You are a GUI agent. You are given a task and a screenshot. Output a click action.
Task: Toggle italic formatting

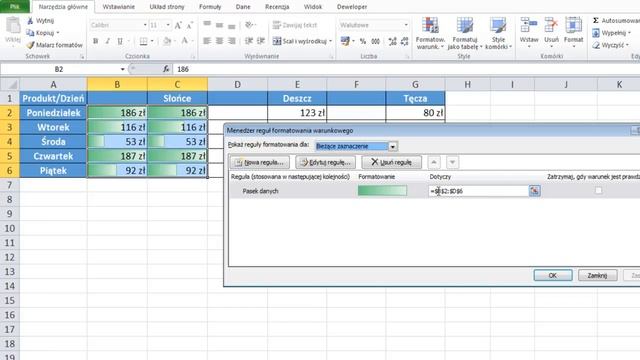[x=108, y=41]
